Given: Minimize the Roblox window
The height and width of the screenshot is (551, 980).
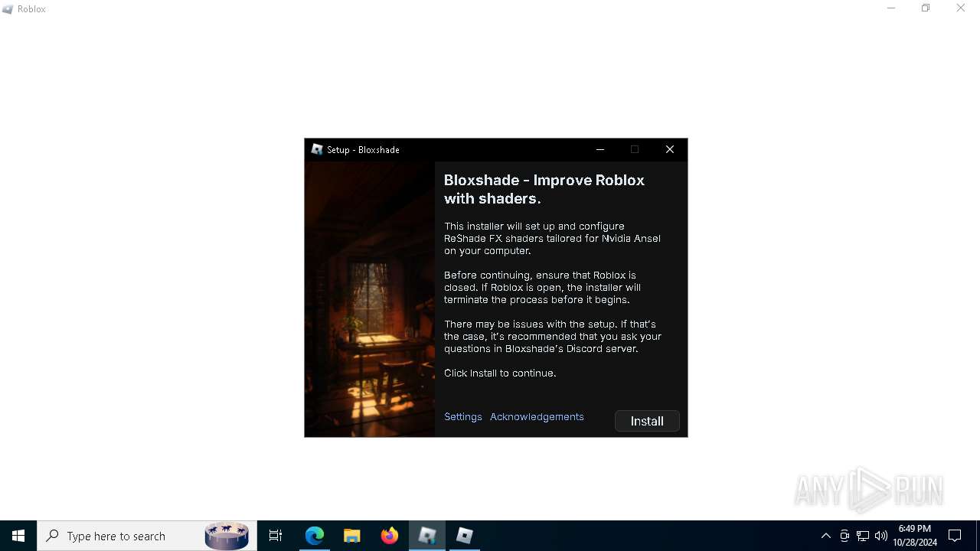Looking at the screenshot, I should (x=891, y=8).
